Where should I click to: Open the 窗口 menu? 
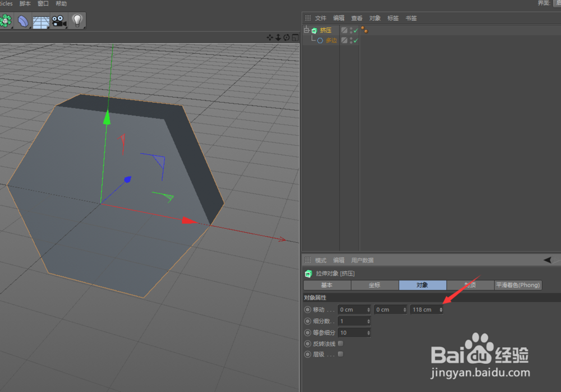(43, 3)
